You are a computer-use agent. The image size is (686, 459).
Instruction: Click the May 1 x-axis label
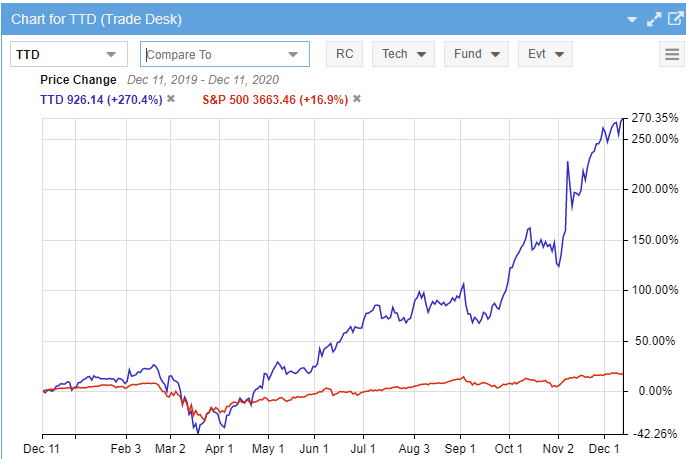coord(268,449)
